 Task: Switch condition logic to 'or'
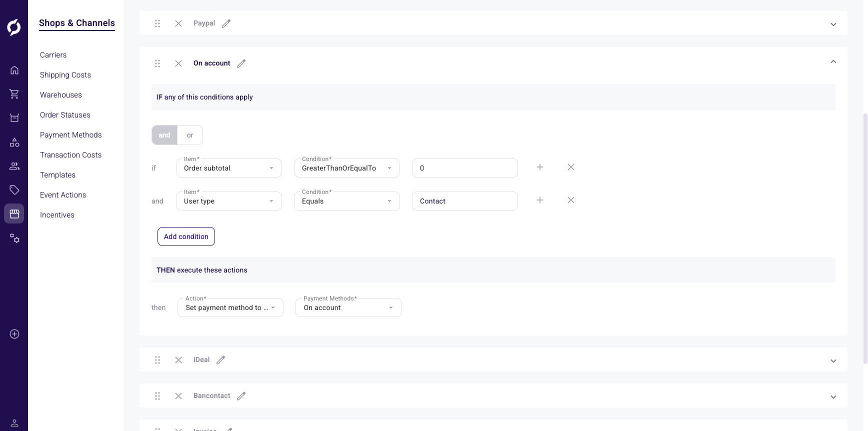(x=190, y=135)
